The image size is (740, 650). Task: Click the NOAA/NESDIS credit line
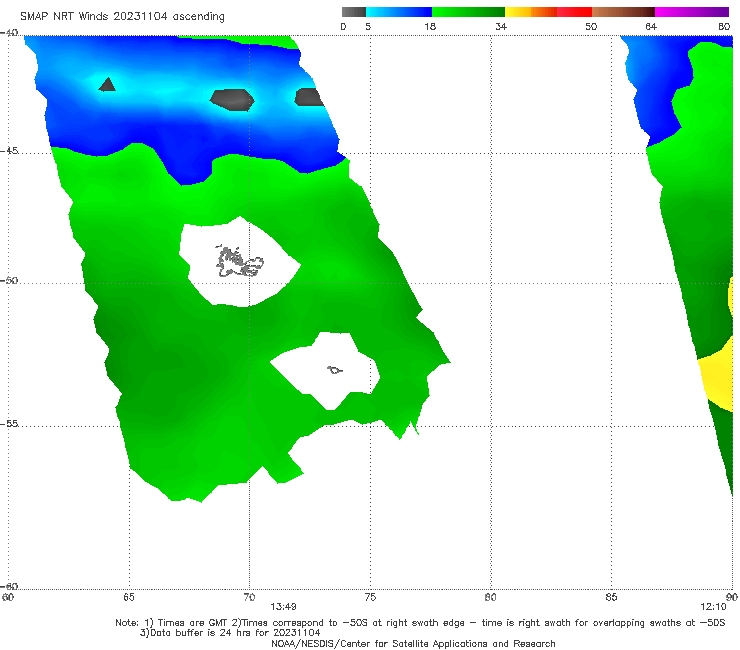pyautogui.click(x=413, y=644)
